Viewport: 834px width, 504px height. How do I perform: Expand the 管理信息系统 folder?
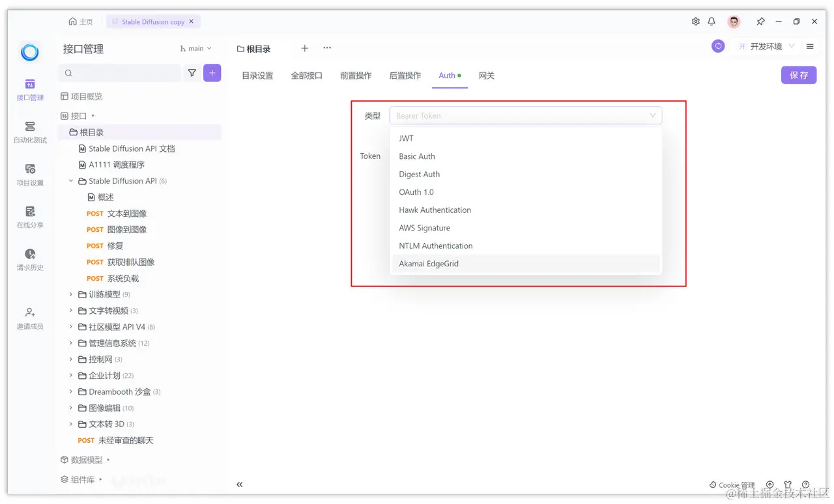[71, 343]
